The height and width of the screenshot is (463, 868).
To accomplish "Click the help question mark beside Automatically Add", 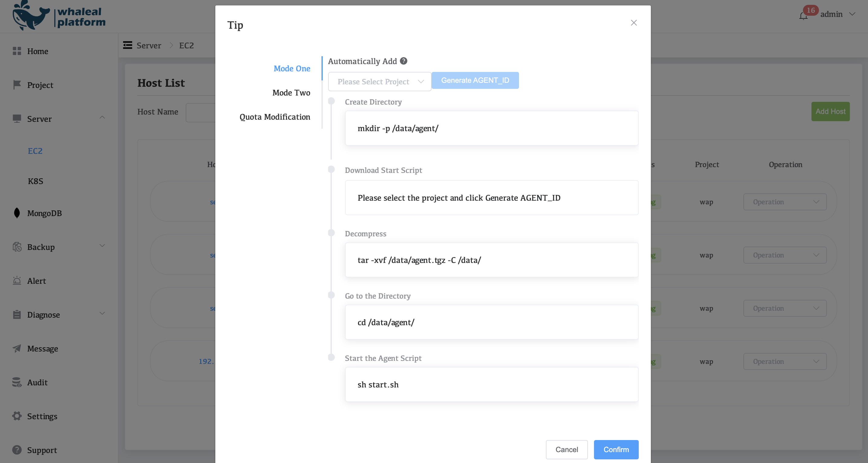I will [403, 61].
